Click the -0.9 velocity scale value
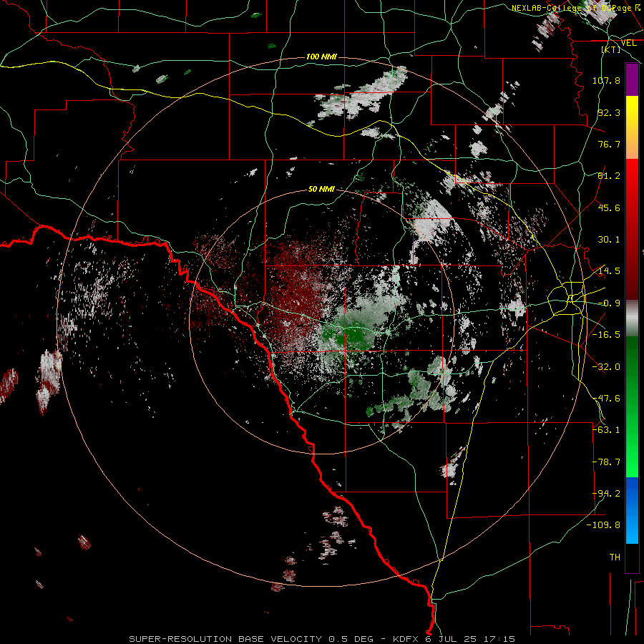 click(609, 303)
